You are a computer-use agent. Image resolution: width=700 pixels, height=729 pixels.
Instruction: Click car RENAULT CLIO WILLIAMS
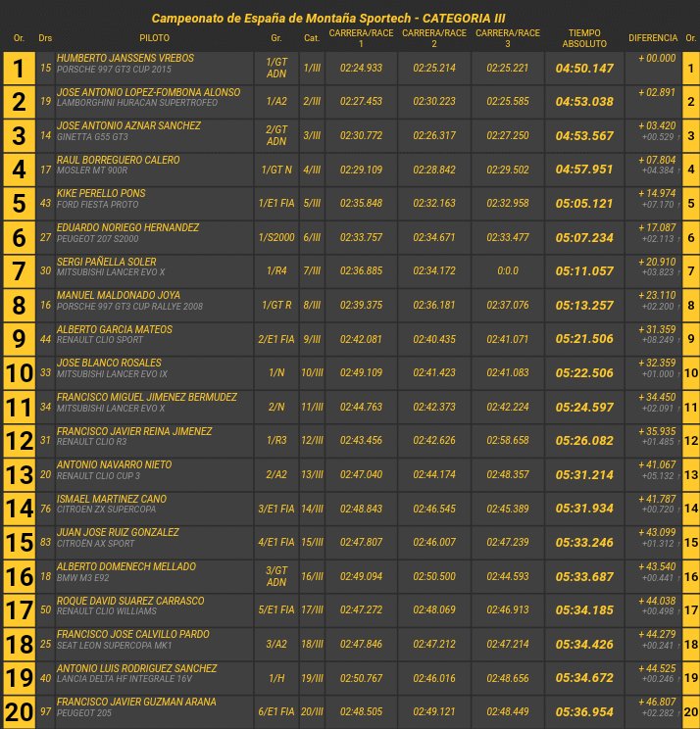click(107, 610)
